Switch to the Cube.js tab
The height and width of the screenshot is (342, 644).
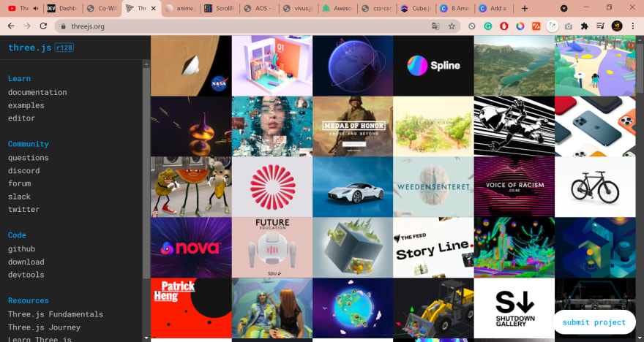point(416,9)
